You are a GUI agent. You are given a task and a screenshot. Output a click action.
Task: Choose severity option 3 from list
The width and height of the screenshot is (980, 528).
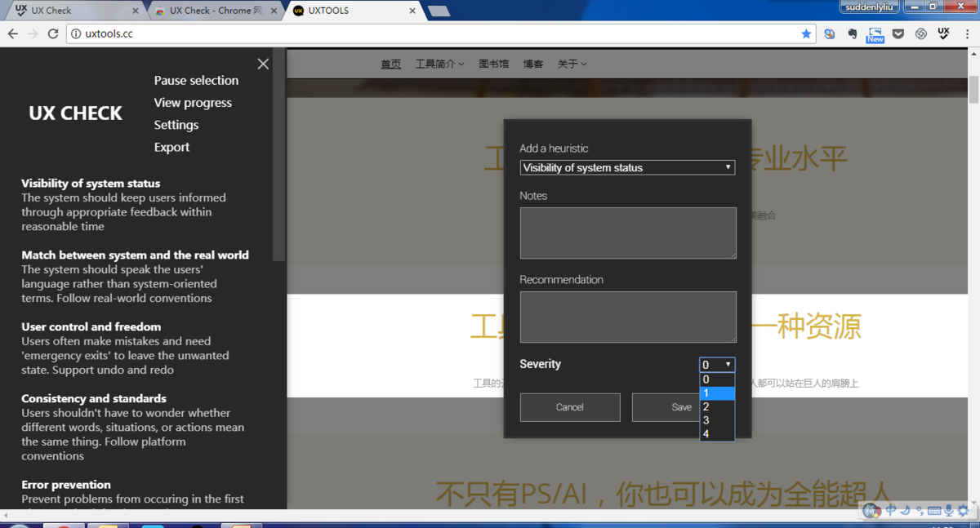[x=717, y=420]
